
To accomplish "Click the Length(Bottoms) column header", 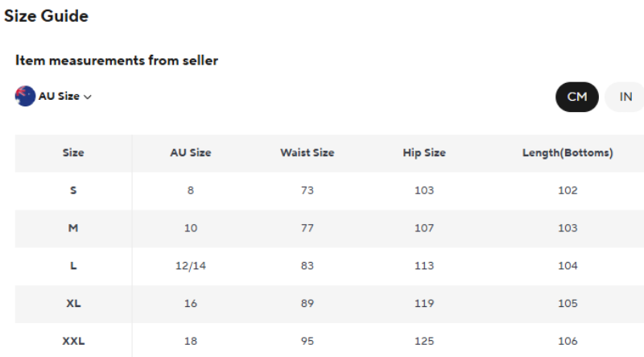I will click(x=568, y=153).
